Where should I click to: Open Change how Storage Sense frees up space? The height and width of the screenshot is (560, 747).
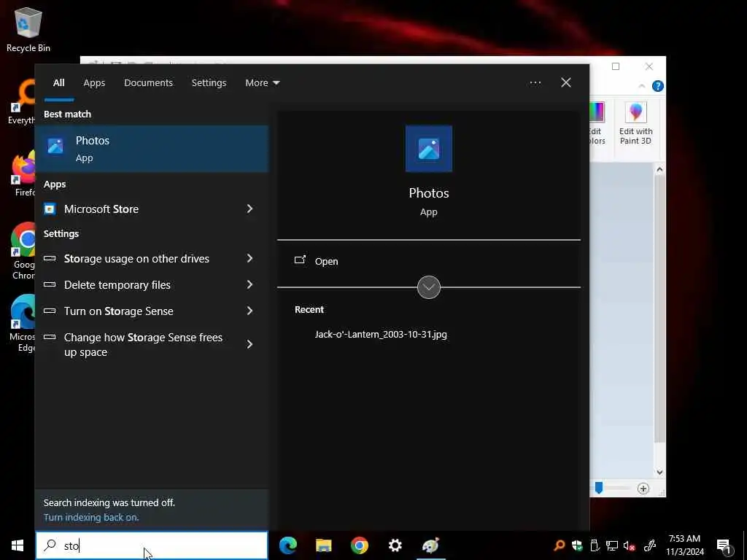click(143, 345)
